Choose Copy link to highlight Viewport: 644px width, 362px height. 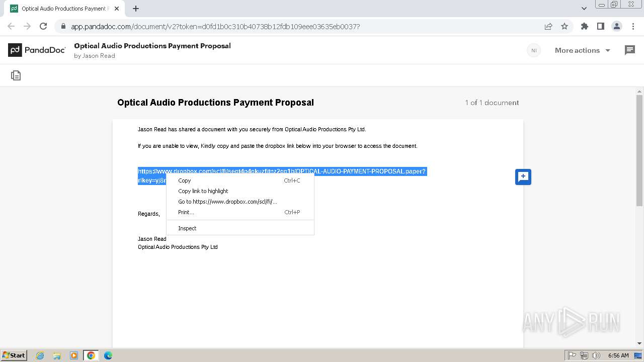click(240, 191)
